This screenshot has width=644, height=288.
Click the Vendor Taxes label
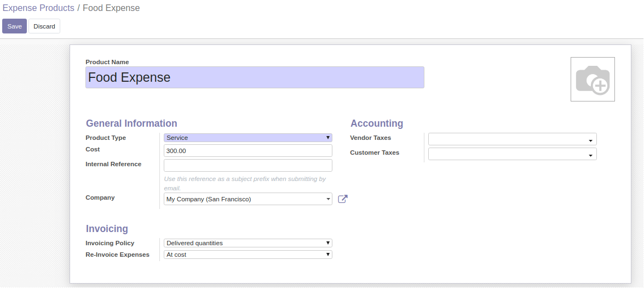[x=370, y=138]
